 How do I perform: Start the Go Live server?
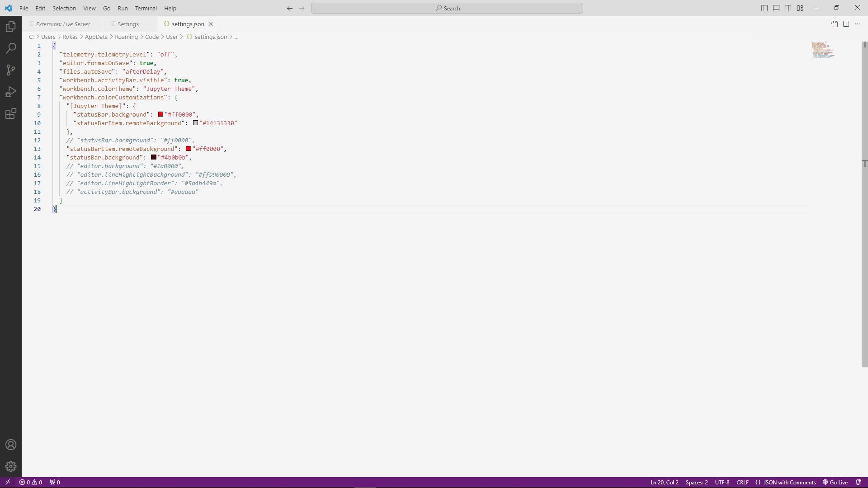pos(835,482)
